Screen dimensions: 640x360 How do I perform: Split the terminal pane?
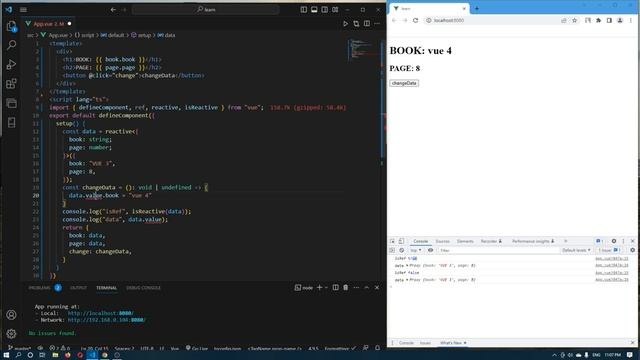click(336, 287)
